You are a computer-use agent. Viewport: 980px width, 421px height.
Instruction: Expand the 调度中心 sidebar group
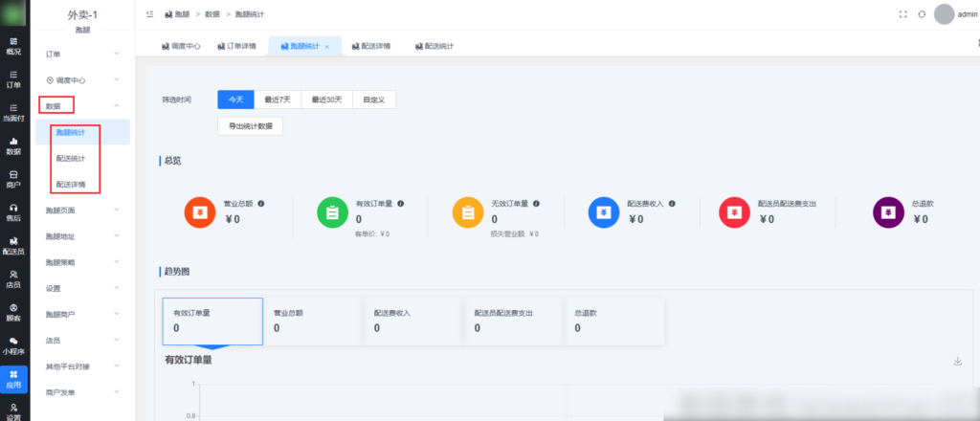(x=82, y=80)
